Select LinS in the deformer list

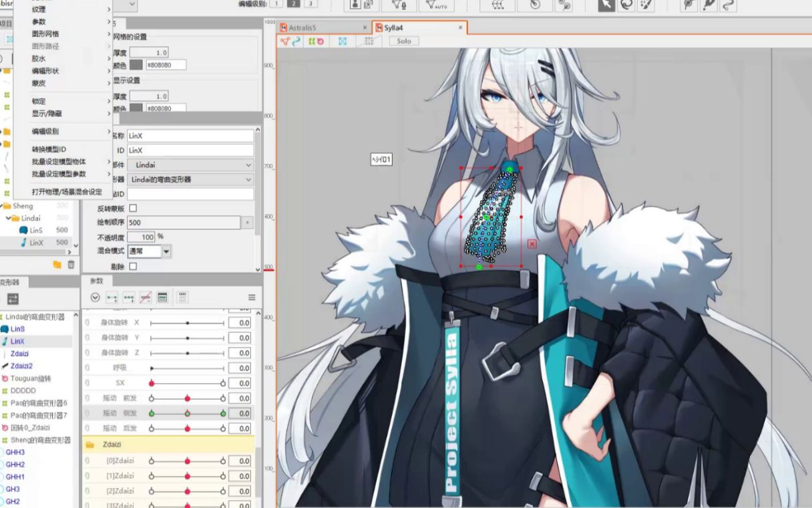point(17,329)
